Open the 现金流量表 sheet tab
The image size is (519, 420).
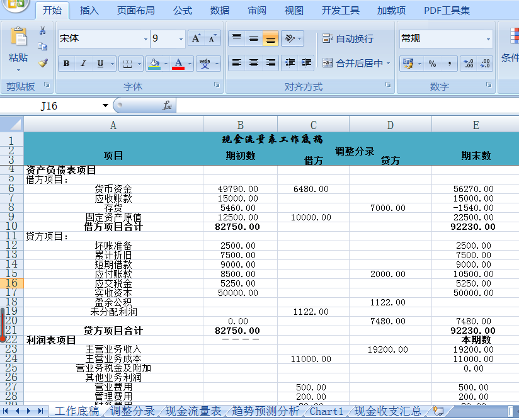point(193,411)
